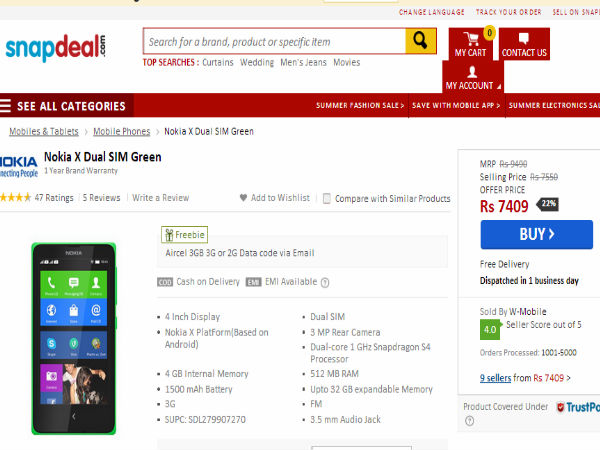Image resolution: width=600 pixels, height=450 pixels.
Task: Open My Cart icon
Action: pyautogui.click(x=471, y=39)
